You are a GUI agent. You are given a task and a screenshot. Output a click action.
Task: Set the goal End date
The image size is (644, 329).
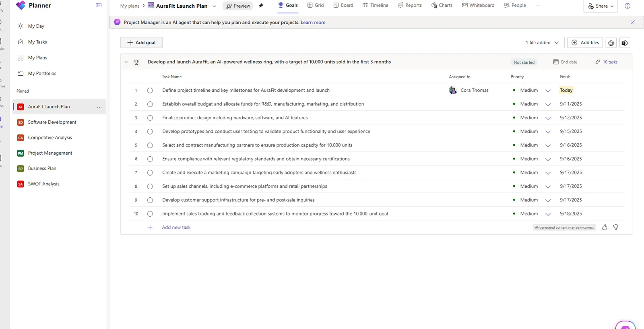(565, 62)
